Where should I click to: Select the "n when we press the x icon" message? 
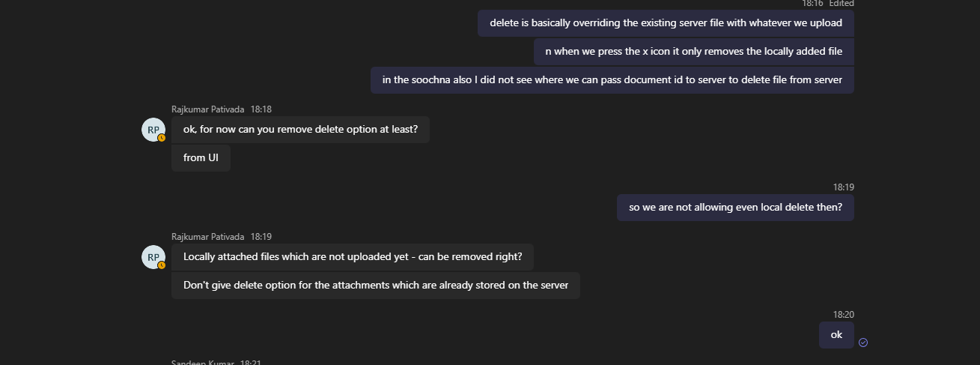pos(693,52)
